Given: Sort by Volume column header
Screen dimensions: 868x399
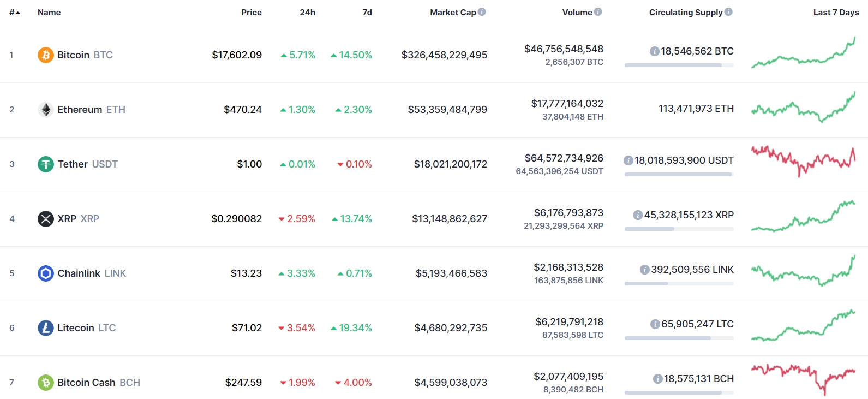Looking at the screenshot, I should [x=577, y=12].
